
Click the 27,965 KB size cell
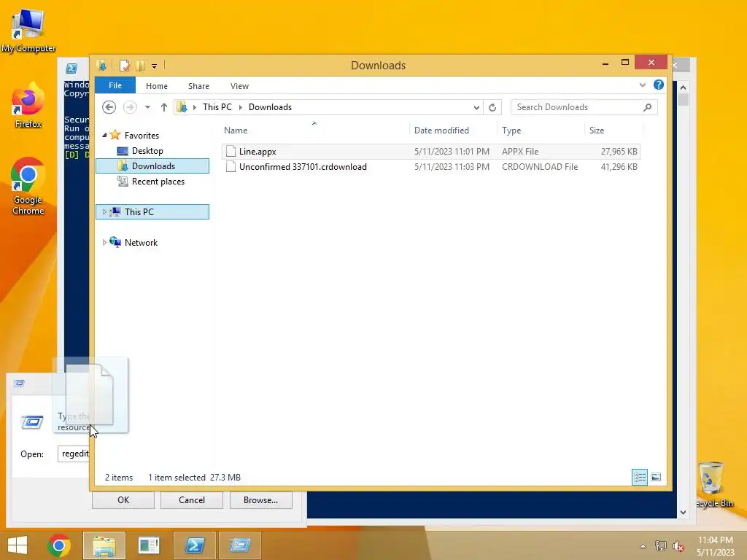619,152
